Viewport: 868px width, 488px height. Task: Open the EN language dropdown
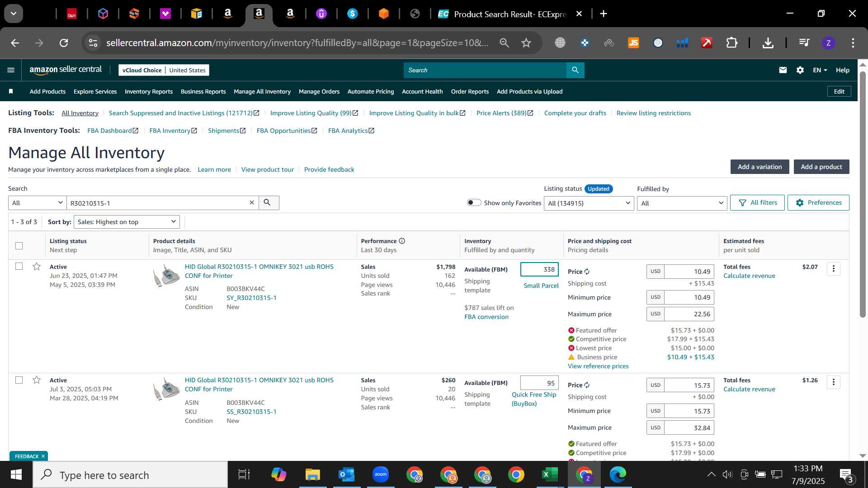coord(820,70)
